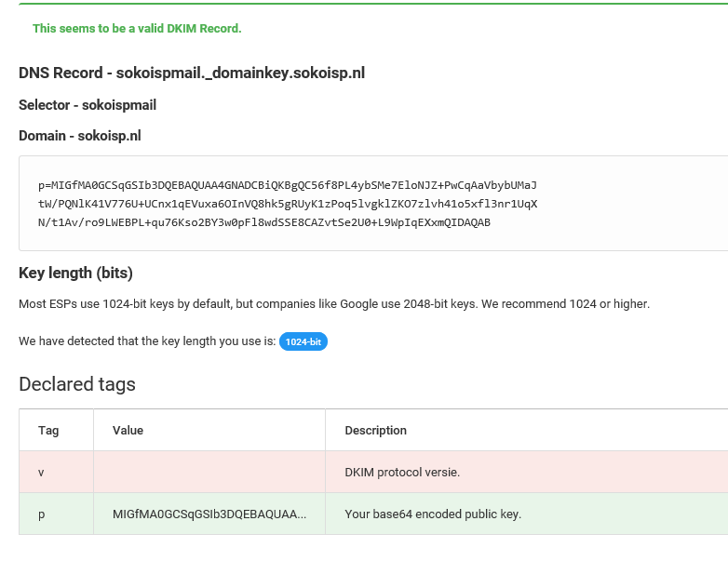The height and width of the screenshot is (561, 728).
Task: Click the 1024-bit key length badge
Action: pos(303,342)
